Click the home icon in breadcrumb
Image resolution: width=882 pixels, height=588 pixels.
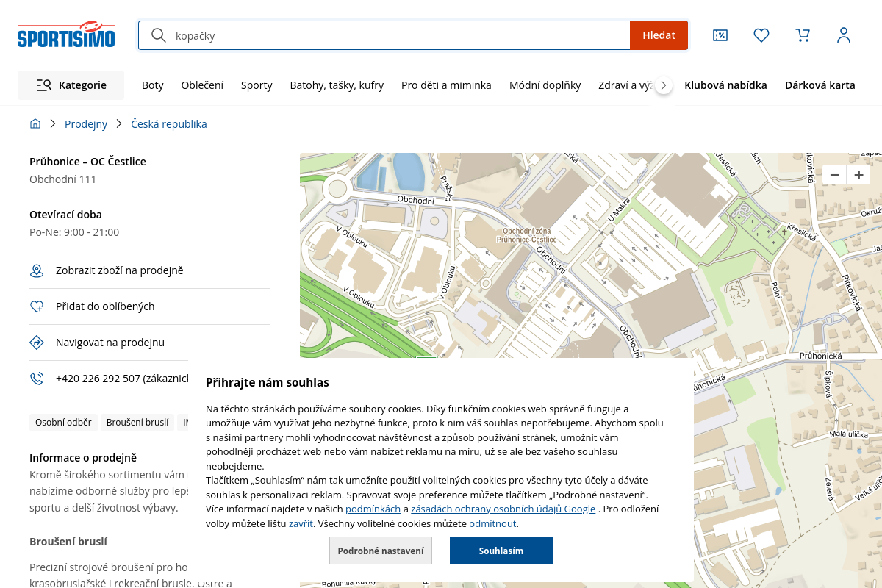[x=35, y=124]
